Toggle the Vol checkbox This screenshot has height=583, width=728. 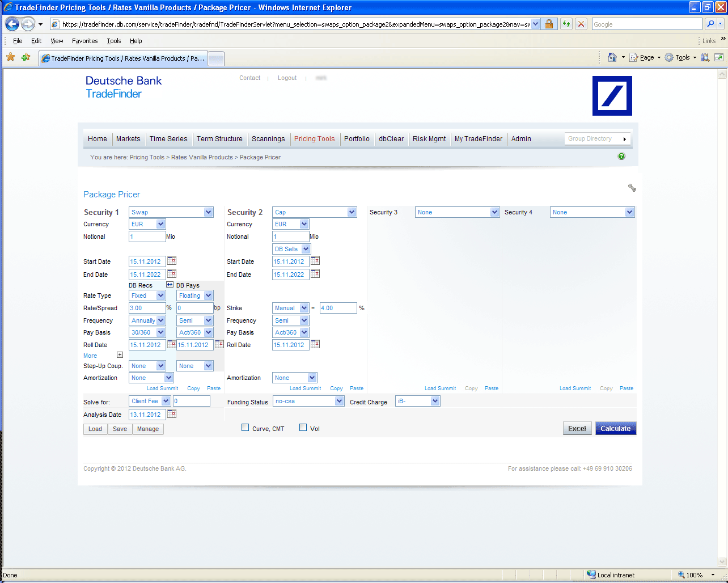pos(303,428)
